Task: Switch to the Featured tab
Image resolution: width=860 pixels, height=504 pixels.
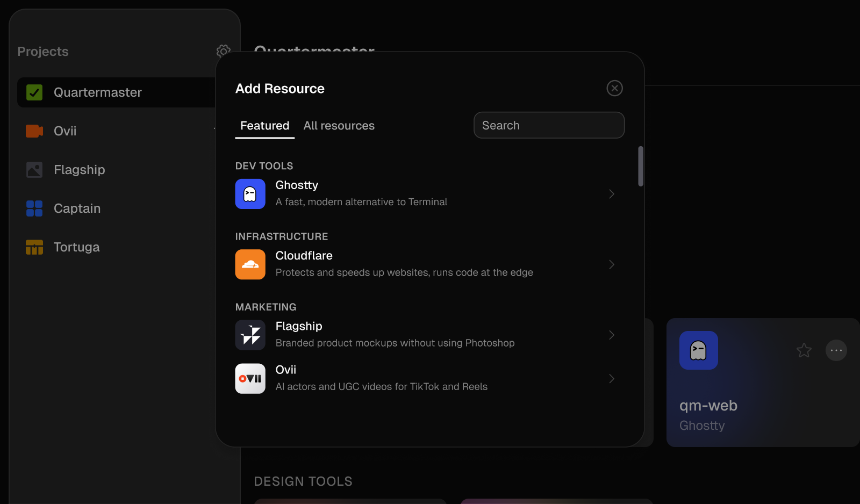Action: [x=265, y=126]
